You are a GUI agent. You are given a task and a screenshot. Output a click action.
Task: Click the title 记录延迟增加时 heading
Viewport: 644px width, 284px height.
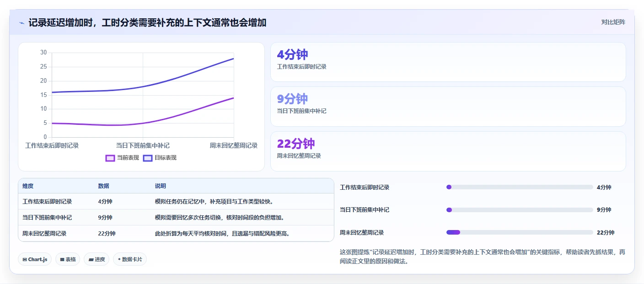pos(147,22)
